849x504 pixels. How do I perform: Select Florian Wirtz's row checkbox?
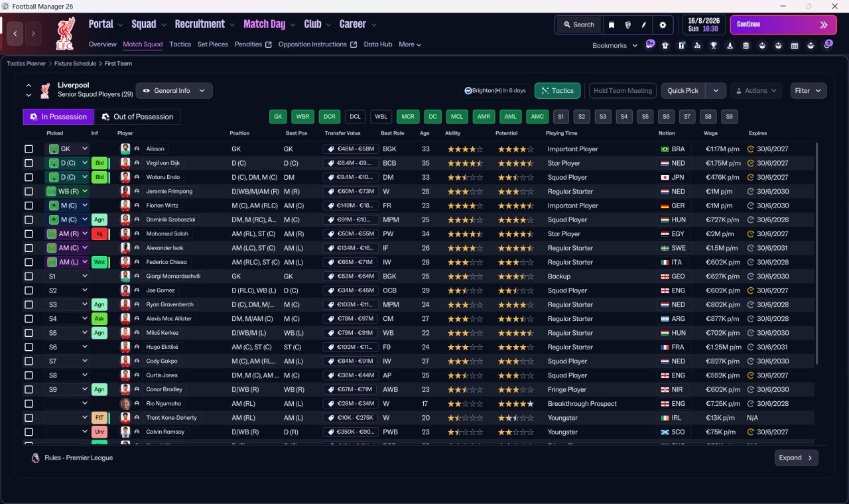click(29, 206)
